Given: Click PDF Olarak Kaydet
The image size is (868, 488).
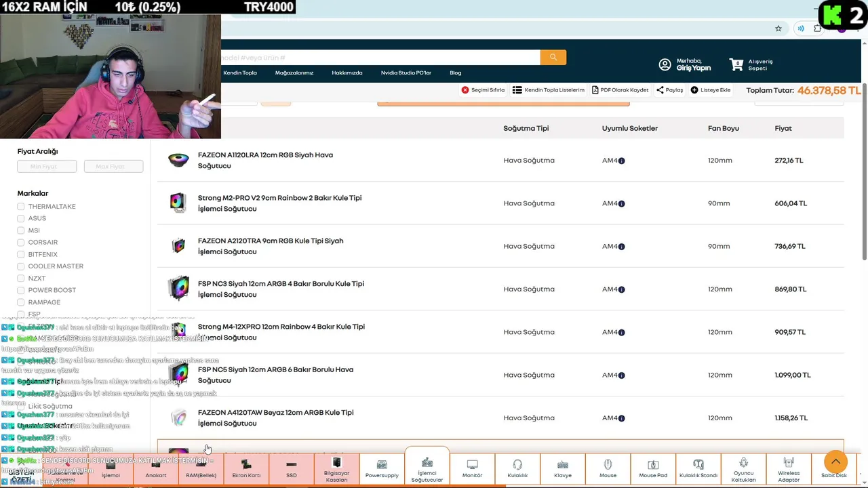Looking at the screenshot, I should 620,90.
